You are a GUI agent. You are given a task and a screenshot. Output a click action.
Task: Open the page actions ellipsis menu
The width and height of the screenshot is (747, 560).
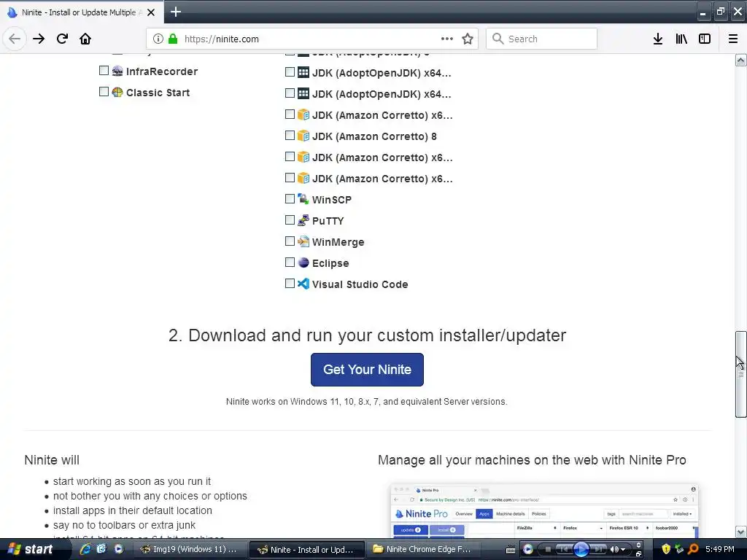(x=447, y=39)
